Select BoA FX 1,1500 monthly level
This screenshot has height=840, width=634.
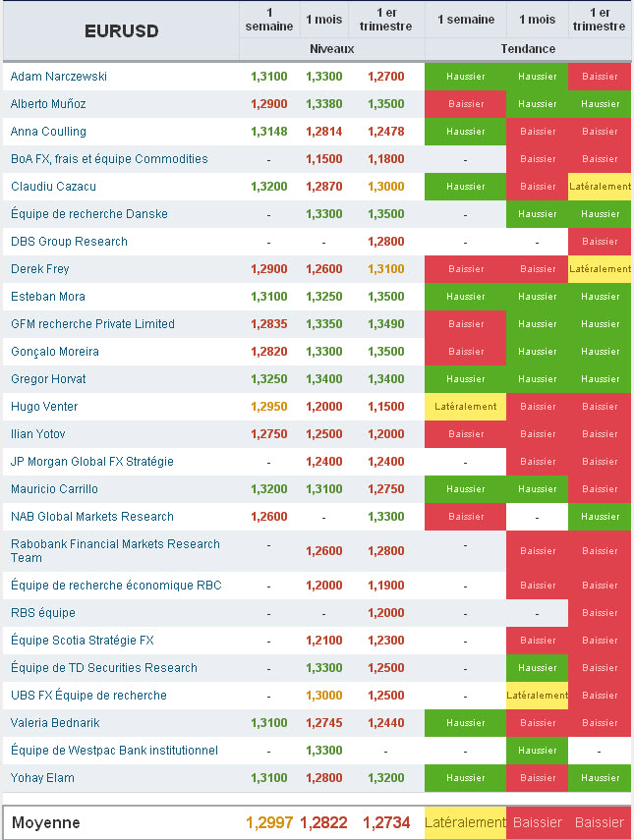323,159
